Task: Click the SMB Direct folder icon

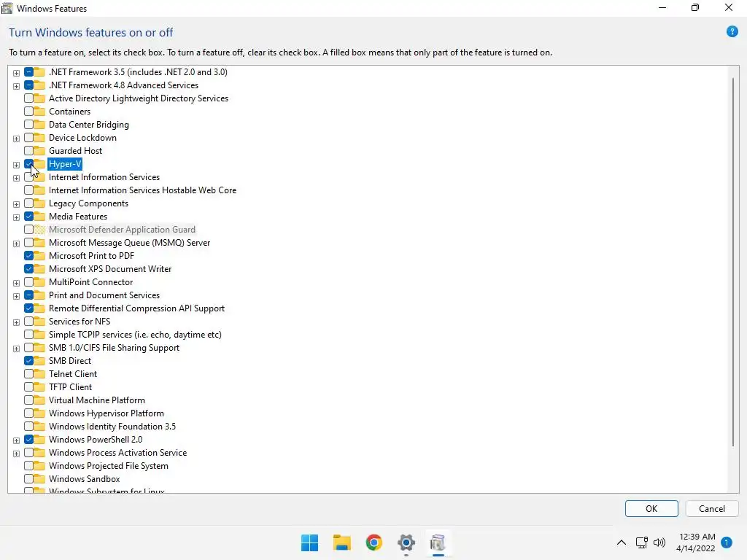Action: click(x=40, y=361)
